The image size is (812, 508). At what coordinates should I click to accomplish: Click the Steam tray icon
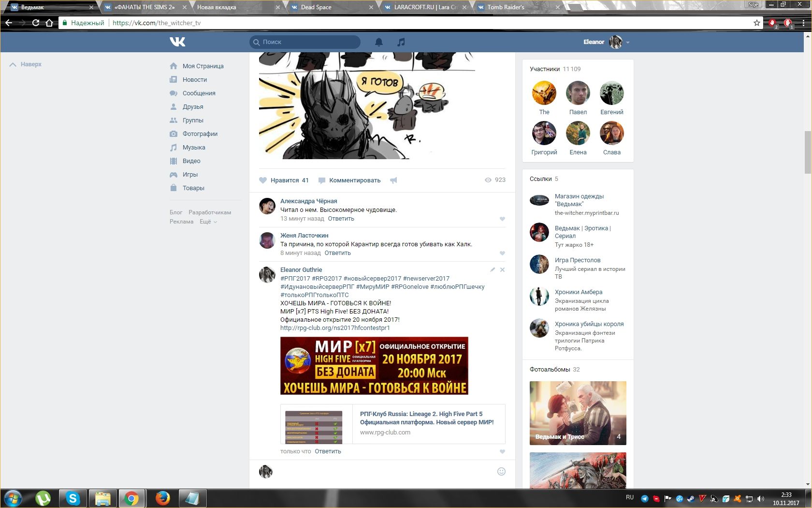[691, 498]
